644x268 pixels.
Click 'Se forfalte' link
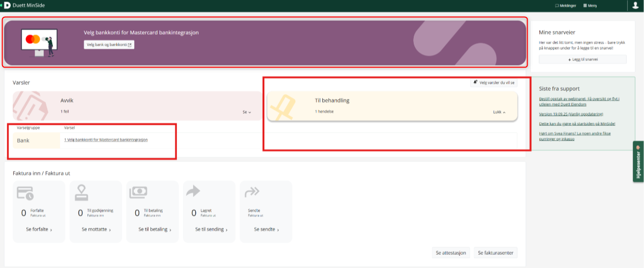click(39, 229)
